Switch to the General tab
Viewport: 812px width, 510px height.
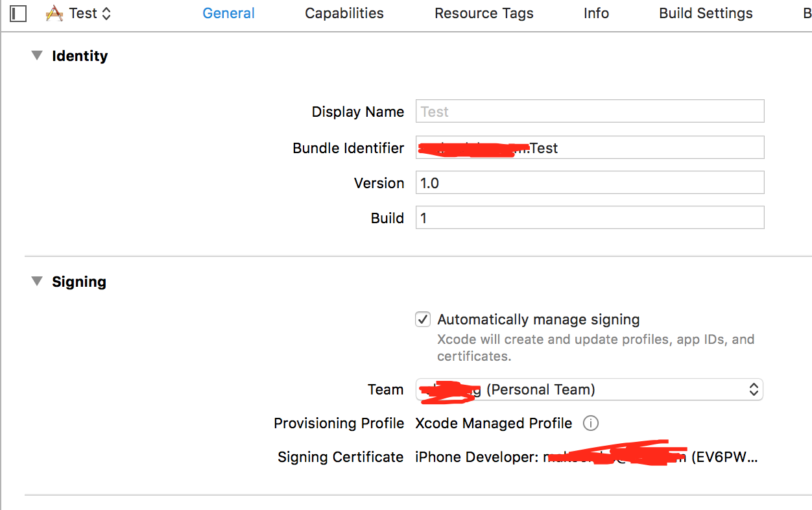pos(228,13)
